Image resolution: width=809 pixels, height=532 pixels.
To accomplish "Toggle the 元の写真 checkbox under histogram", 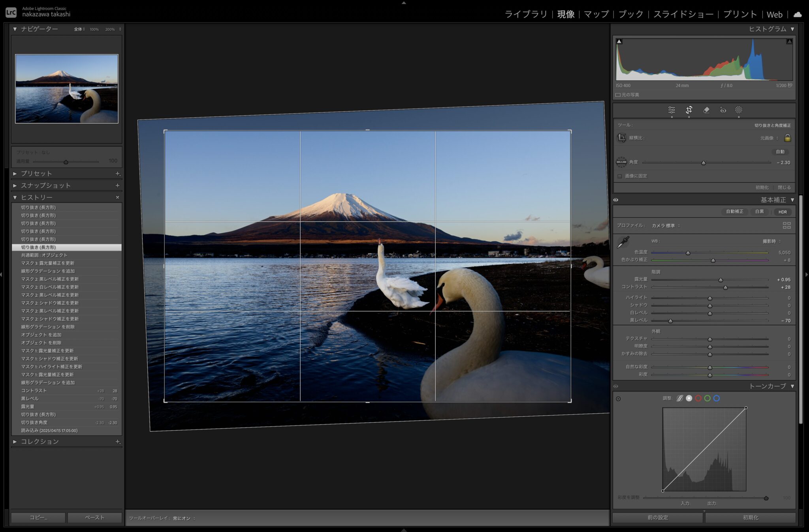I will (x=618, y=95).
